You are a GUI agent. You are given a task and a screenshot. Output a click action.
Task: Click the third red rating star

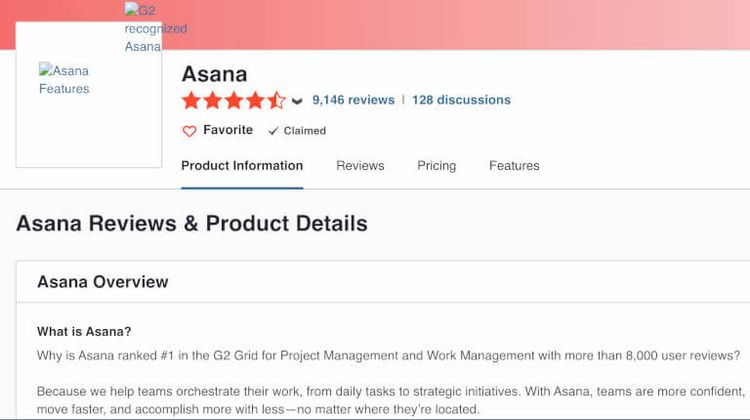pyautogui.click(x=234, y=100)
